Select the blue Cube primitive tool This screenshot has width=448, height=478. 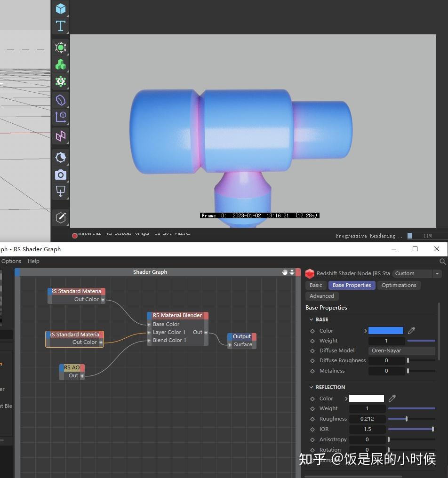[x=61, y=9]
